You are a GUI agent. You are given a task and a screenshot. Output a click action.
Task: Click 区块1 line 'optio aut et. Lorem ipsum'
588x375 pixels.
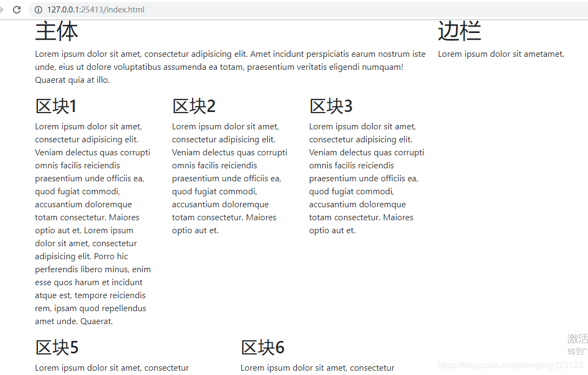tap(84, 231)
